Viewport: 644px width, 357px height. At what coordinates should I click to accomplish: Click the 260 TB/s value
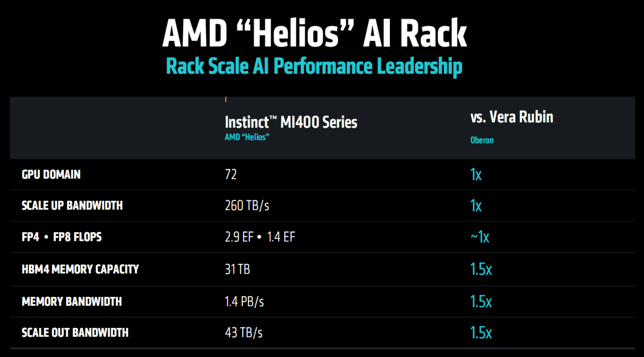click(x=247, y=206)
